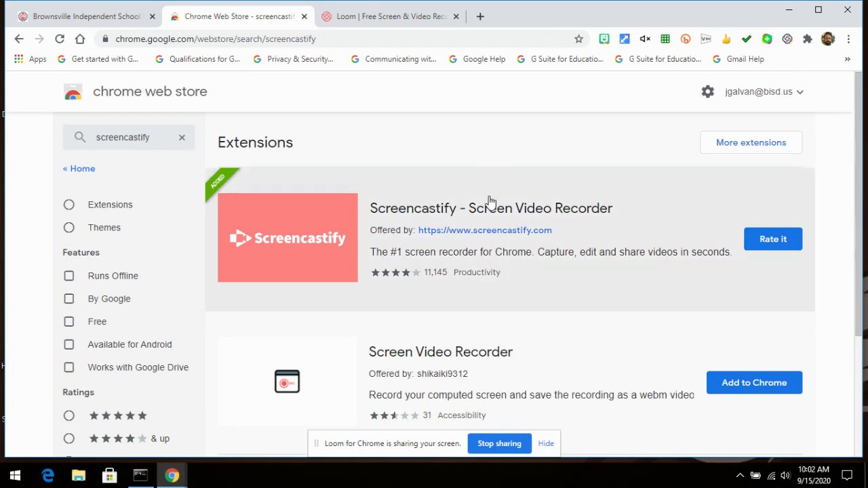
Task: Select the Chrome Web Store tab
Action: tap(239, 16)
